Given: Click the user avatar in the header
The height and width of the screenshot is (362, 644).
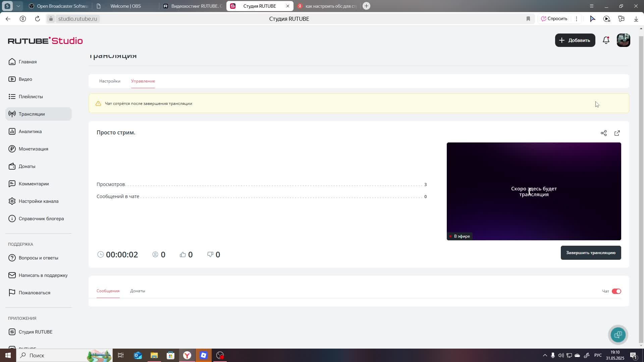Looking at the screenshot, I should (x=623, y=40).
